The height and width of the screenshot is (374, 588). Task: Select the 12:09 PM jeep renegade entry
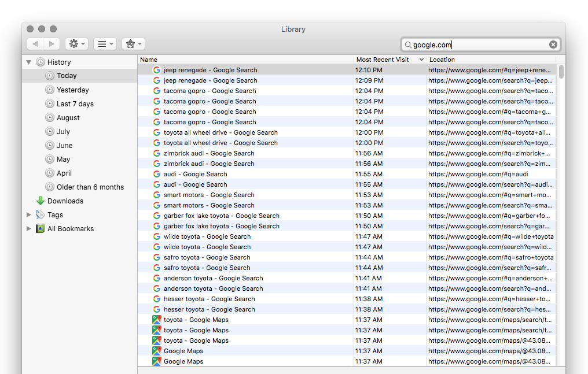click(347, 80)
